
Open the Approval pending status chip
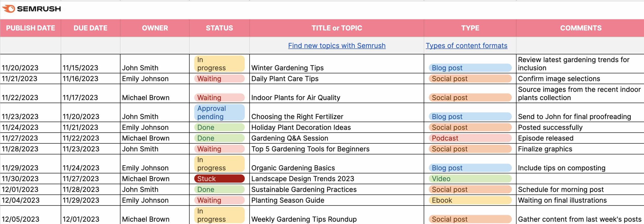pos(219,112)
